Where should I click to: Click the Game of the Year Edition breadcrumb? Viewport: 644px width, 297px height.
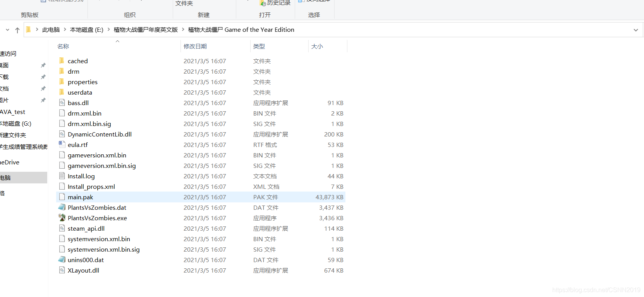(x=241, y=29)
